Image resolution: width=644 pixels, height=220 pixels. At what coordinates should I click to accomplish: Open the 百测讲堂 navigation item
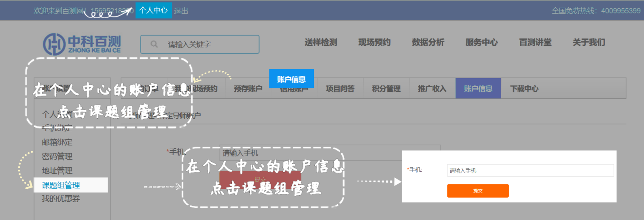535,43
